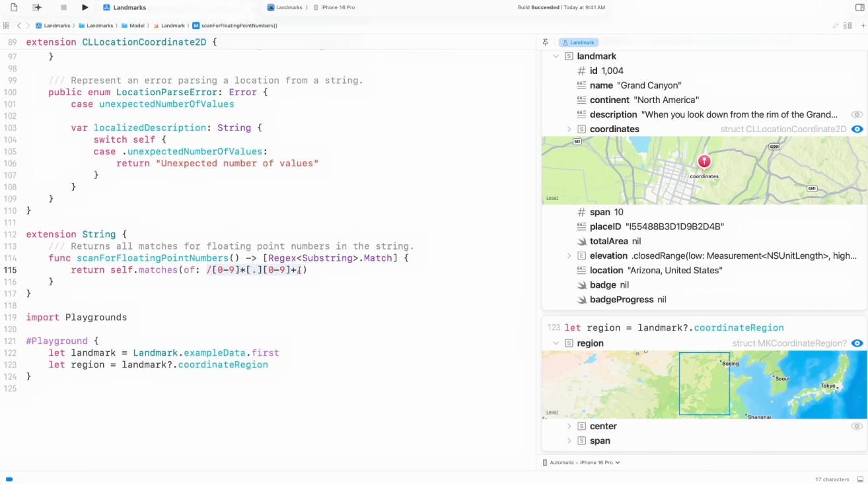Screen dimensions: 868x484
Task: Click the sparkle coding assistant icon
Action: (37, 7)
